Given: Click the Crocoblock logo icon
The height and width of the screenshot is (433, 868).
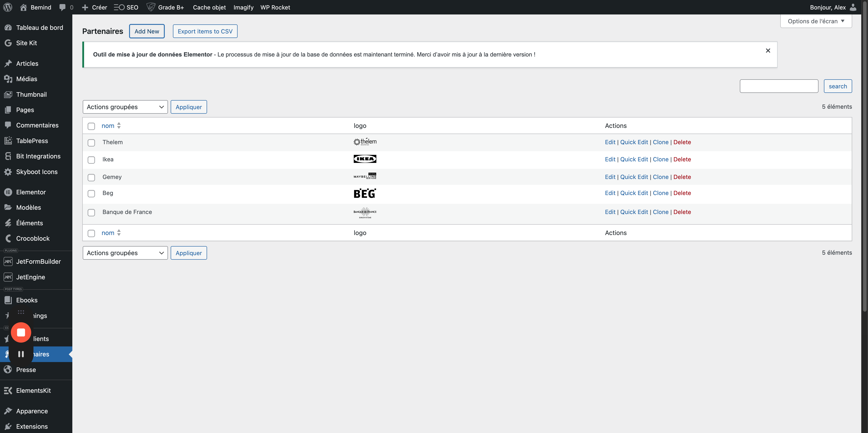Looking at the screenshot, I should click(x=8, y=238).
